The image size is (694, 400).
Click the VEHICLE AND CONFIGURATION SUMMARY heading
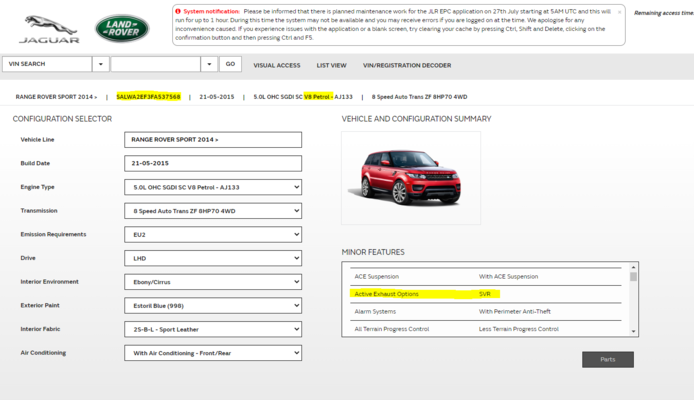(x=416, y=119)
